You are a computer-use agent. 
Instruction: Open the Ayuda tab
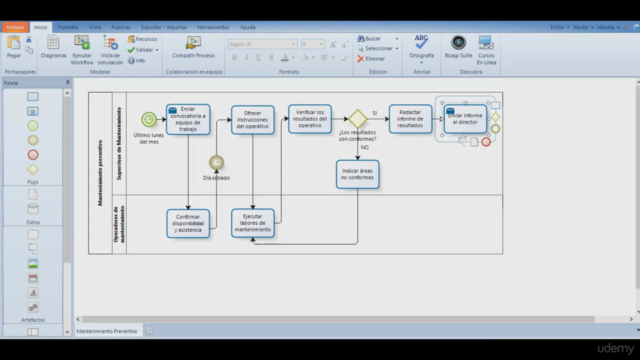point(248,27)
